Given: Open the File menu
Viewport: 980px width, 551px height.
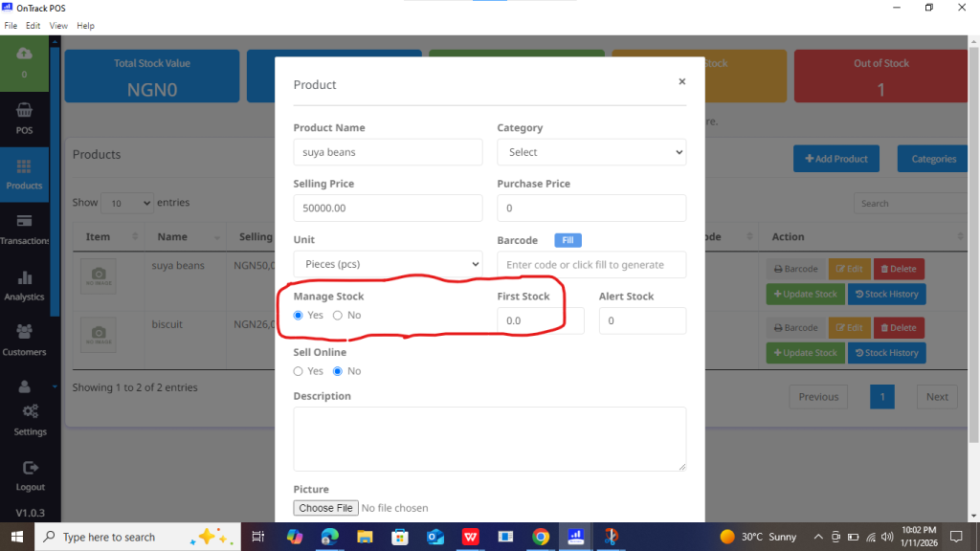Looking at the screenshot, I should coord(11,25).
